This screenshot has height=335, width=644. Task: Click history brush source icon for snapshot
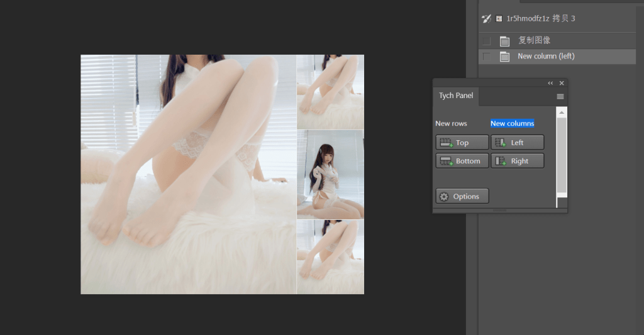[486, 18]
